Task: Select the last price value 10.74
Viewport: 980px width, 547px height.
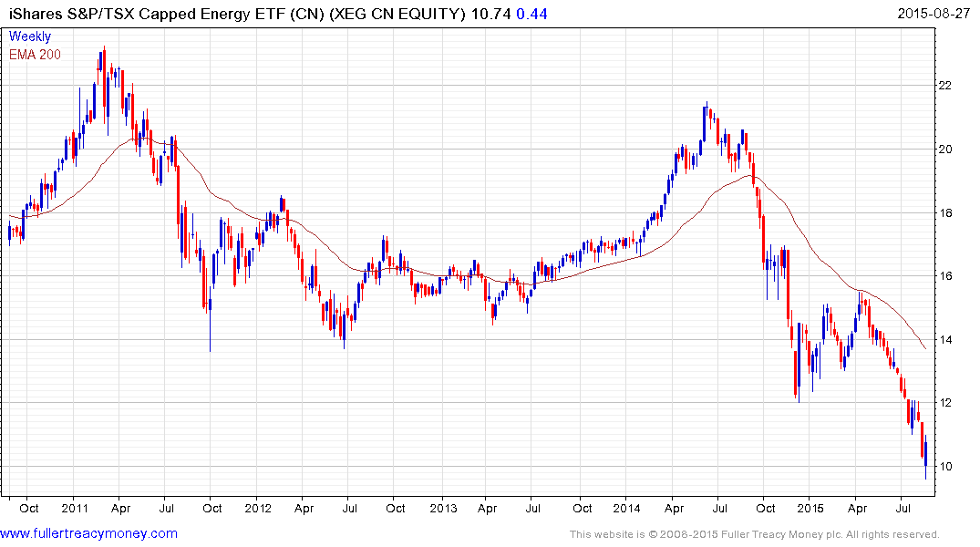Action: [490, 14]
